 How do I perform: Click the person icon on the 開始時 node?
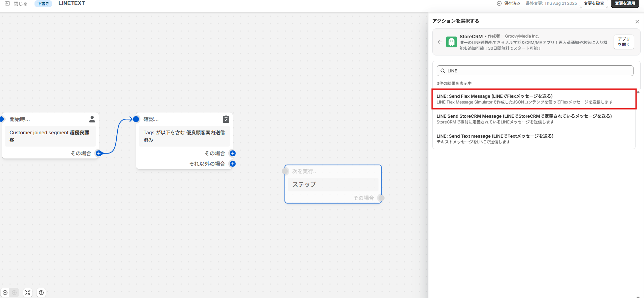click(92, 119)
